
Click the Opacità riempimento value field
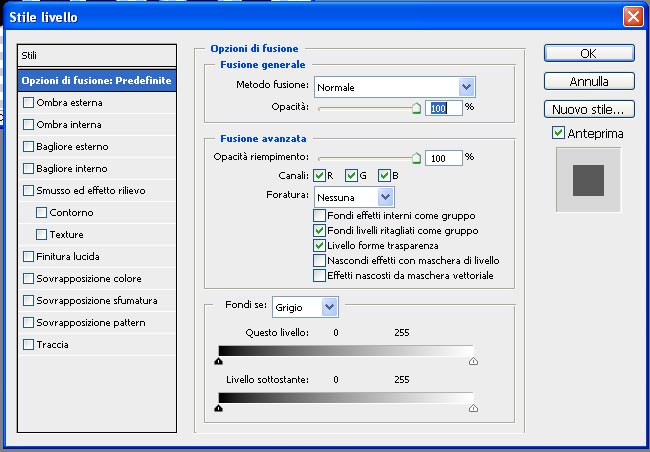444,158
